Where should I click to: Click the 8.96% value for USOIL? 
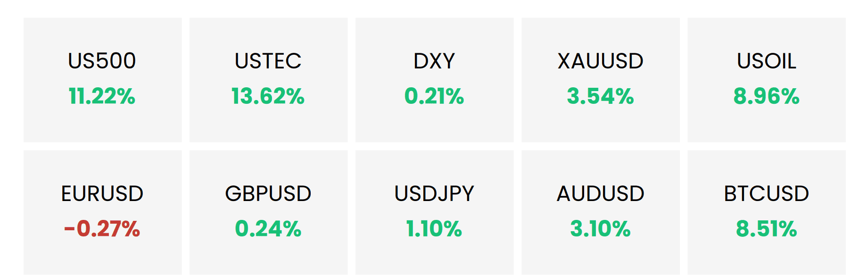pos(766,96)
